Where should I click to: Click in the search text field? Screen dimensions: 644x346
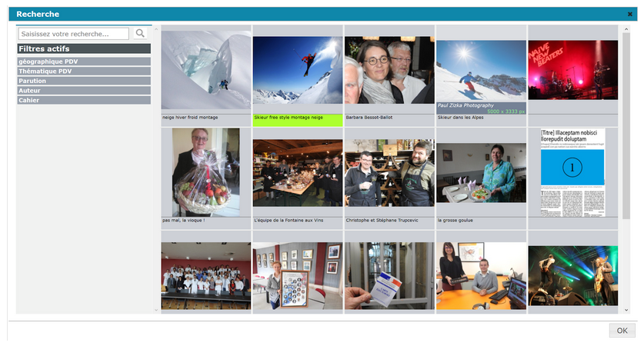click(x=74, y=34)
